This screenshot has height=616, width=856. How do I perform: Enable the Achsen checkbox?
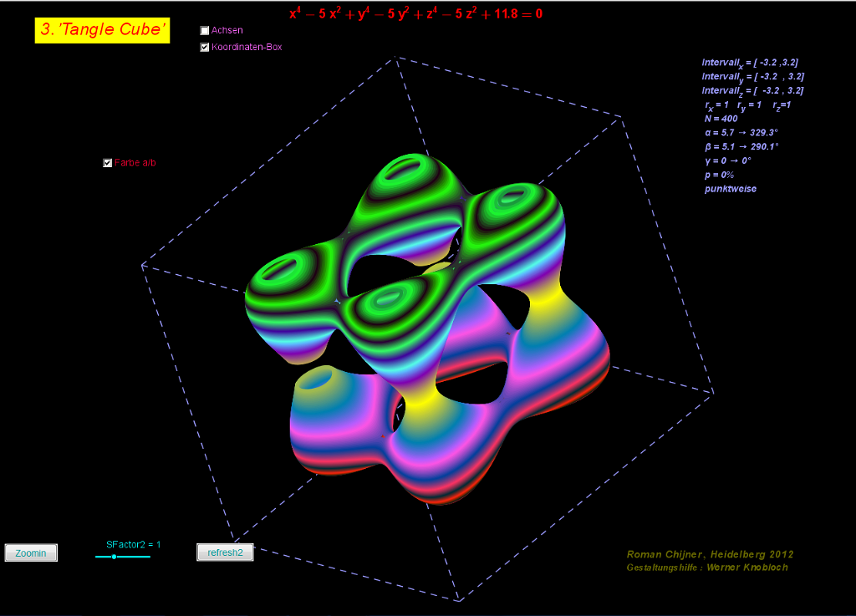pyautogui.click(x=205, y=31)
